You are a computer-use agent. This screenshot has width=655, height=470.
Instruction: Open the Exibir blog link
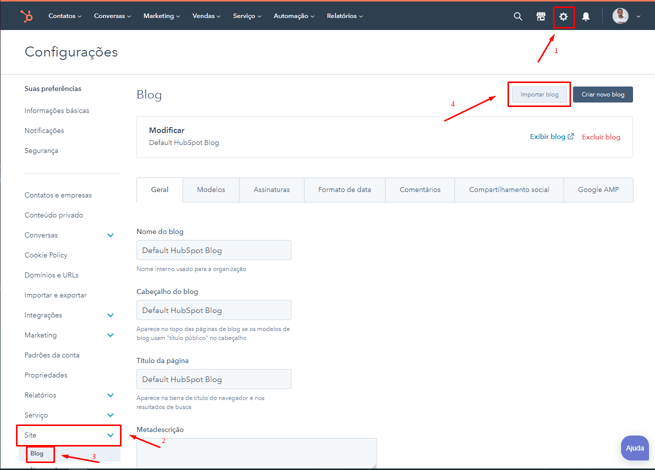(547, 137)
